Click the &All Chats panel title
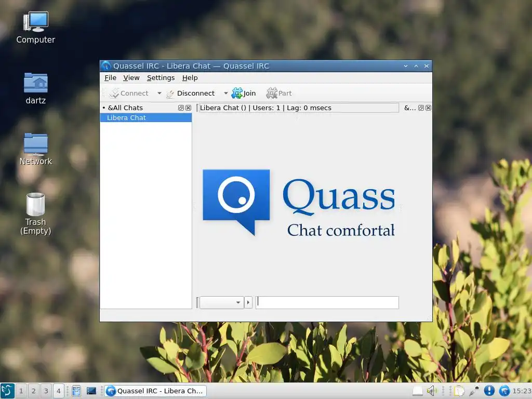This screenshot has width=532, height=399. click(125, 108)
